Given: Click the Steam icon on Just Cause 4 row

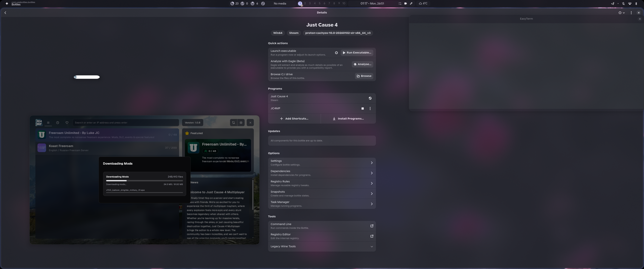Looking at the screenshot, I should coord(370,98).
